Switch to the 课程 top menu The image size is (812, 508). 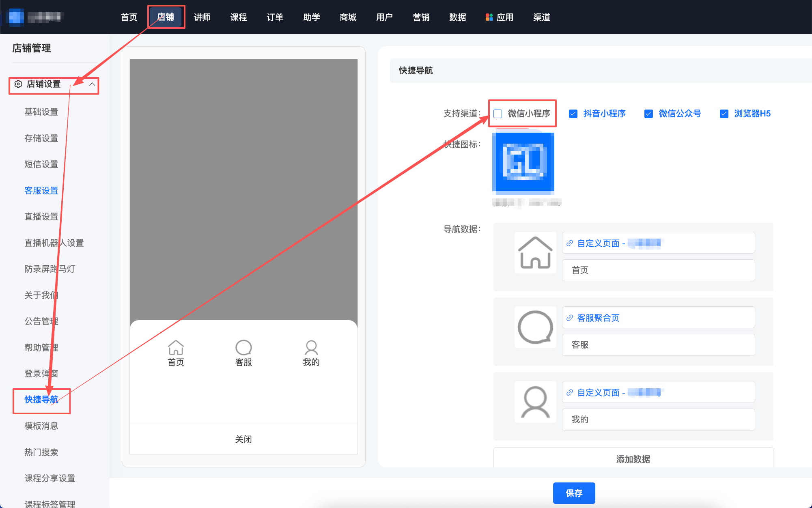point(239,17)
